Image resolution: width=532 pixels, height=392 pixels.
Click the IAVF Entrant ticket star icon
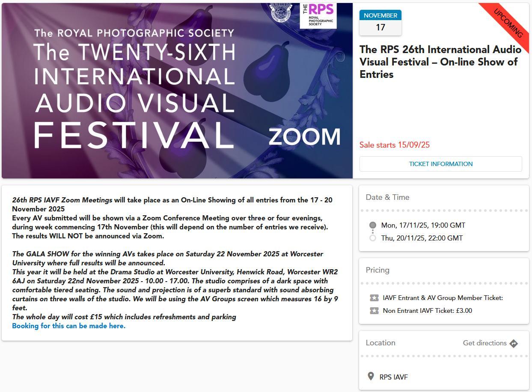(374, 298)
